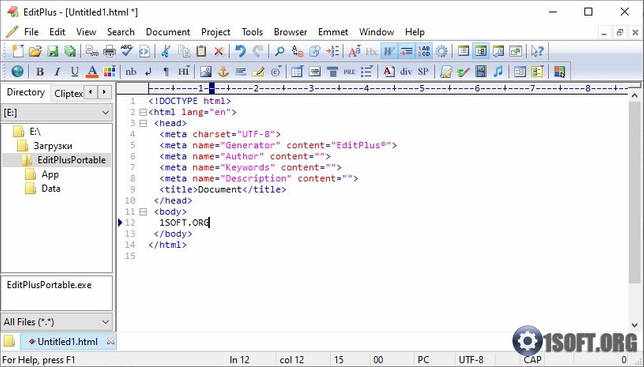Open the HI heading dropdown button
644x367 pixels.
[183, 71]
